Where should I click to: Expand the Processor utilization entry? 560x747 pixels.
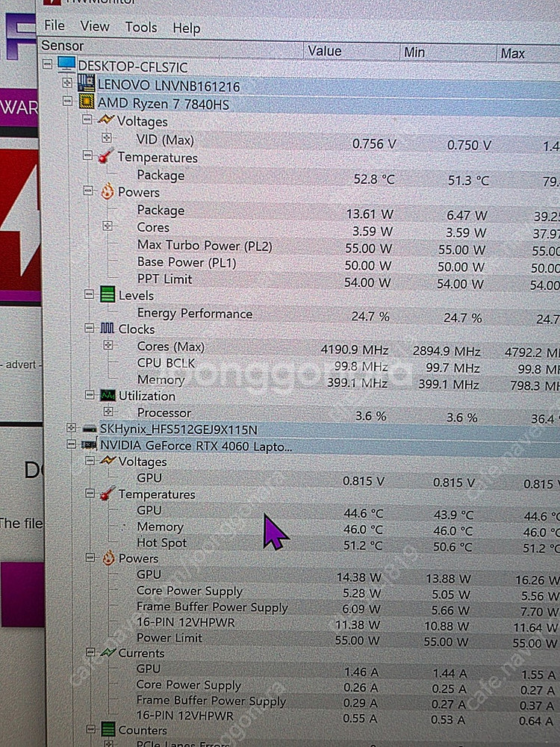(x=108, y=411)
